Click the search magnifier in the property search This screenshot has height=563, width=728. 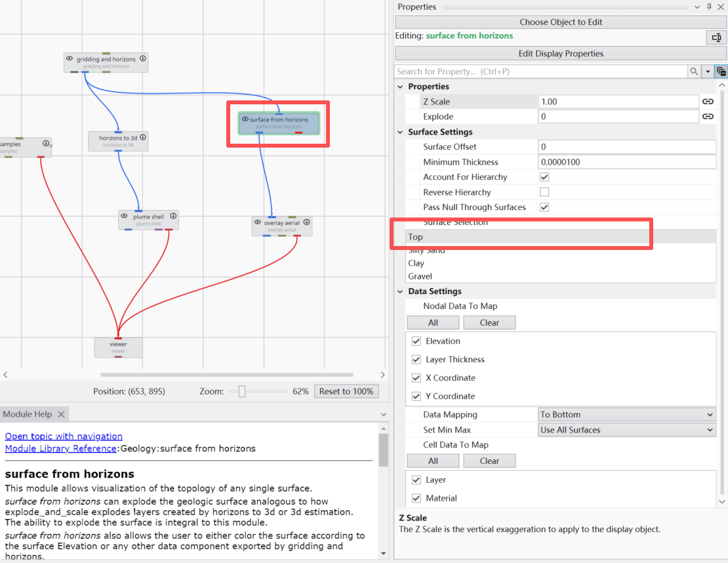[693, 72]
